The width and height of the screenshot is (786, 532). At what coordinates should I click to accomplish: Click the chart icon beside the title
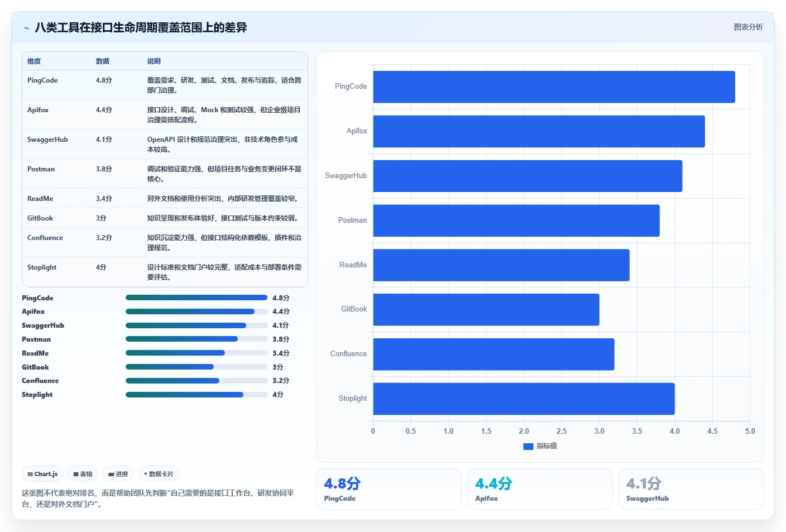click(26, 28)
